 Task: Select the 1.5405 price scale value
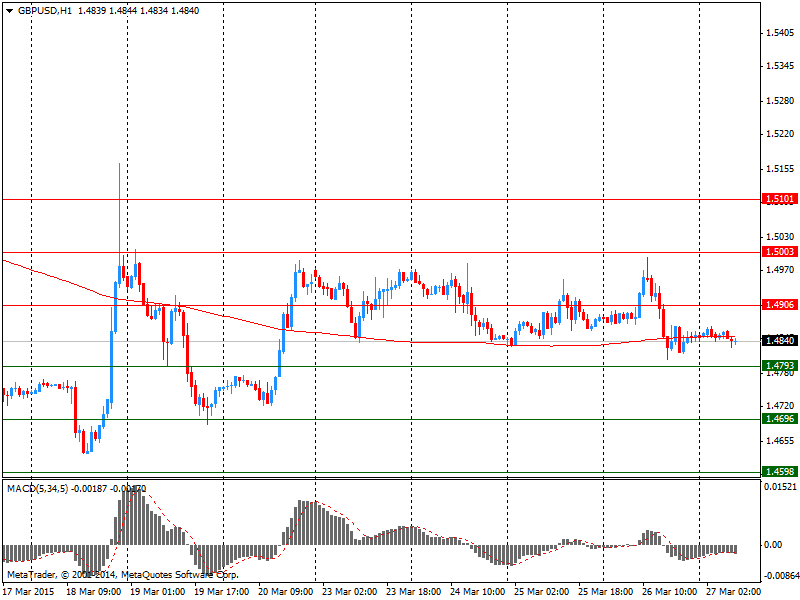coord(780,33)
